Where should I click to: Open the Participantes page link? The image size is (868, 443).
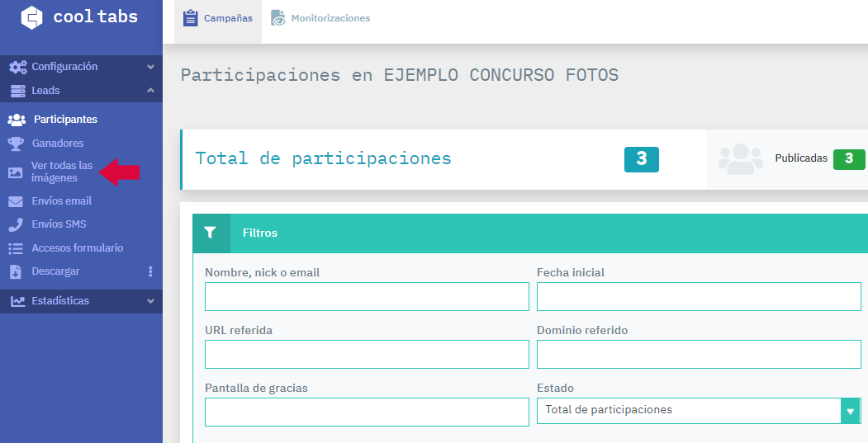click(65, 120)
